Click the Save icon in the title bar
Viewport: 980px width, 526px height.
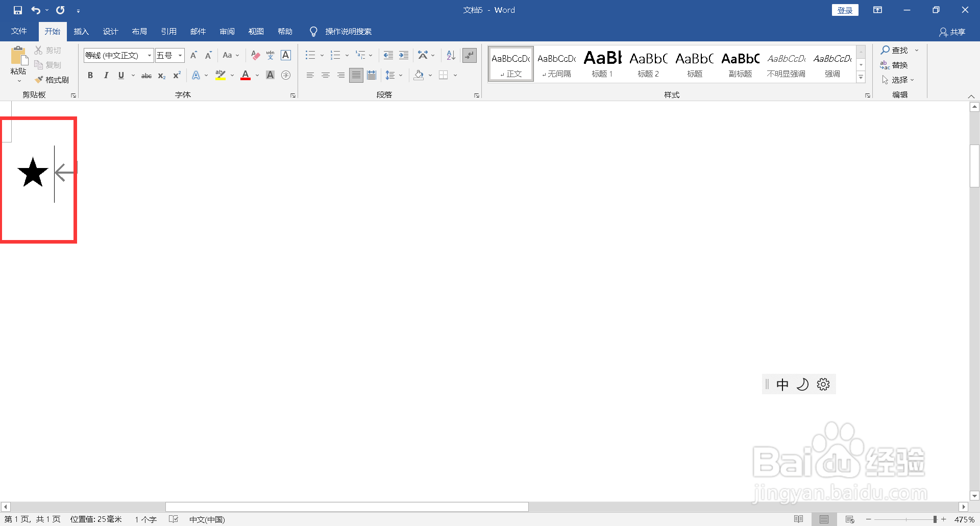coord(18,10)
